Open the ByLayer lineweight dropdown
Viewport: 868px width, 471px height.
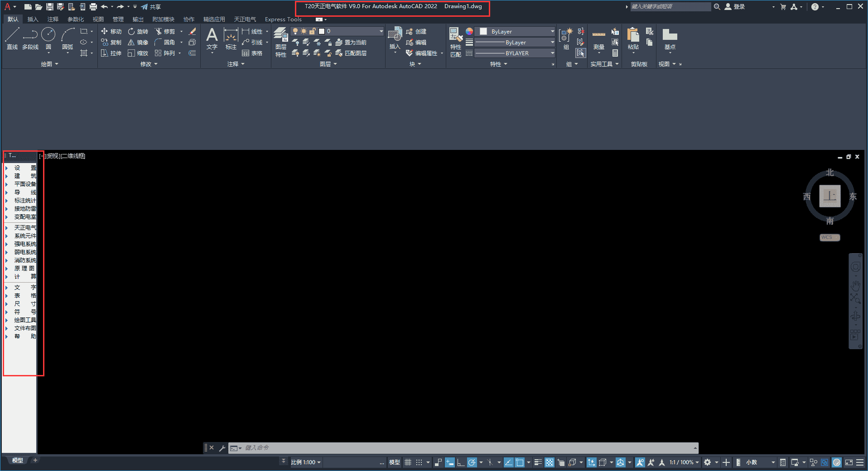point(515,42)
